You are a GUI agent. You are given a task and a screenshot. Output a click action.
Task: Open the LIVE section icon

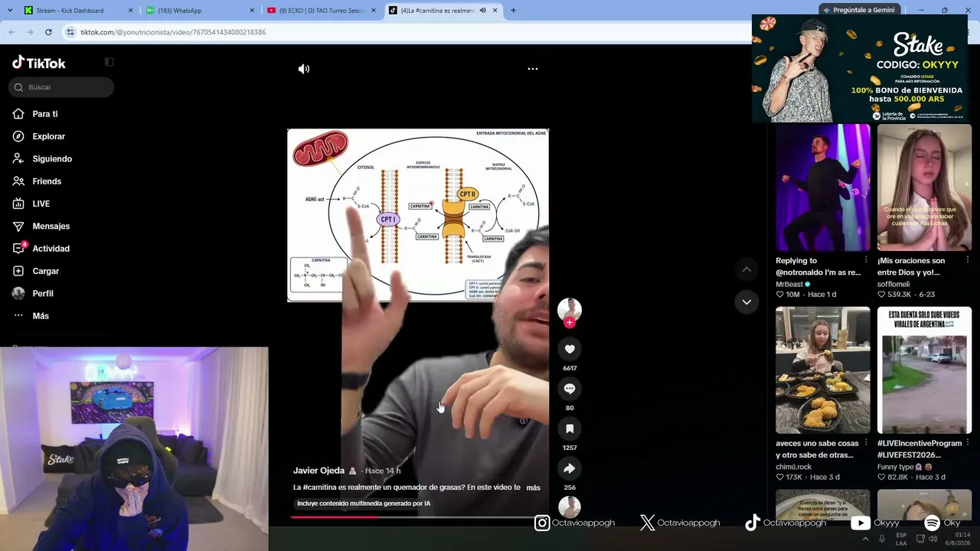click(18, 204)
